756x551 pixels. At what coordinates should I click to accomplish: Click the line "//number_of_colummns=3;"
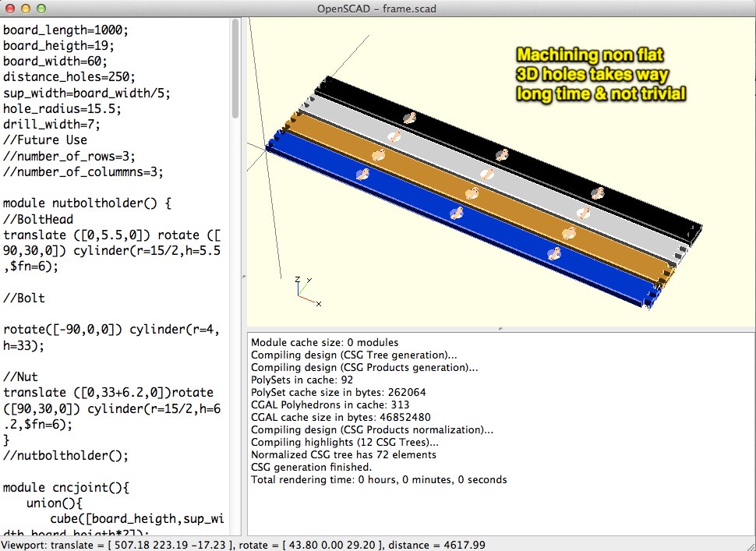click(x=83, y=171)
